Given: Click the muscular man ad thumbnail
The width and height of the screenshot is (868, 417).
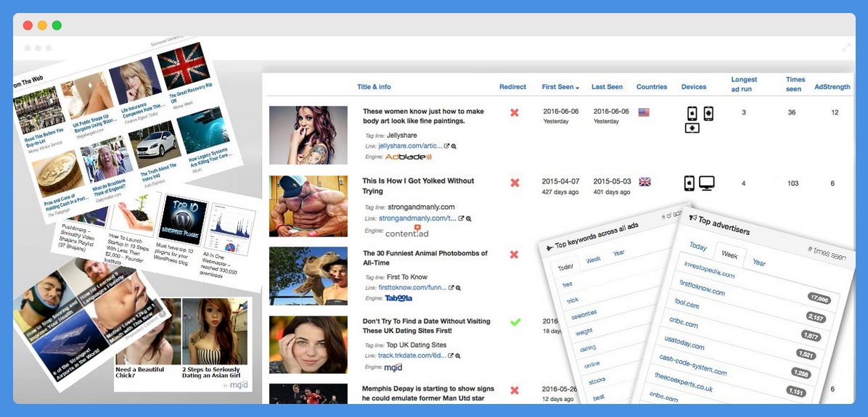Looking at the screenshot, I should pos(308,206).
